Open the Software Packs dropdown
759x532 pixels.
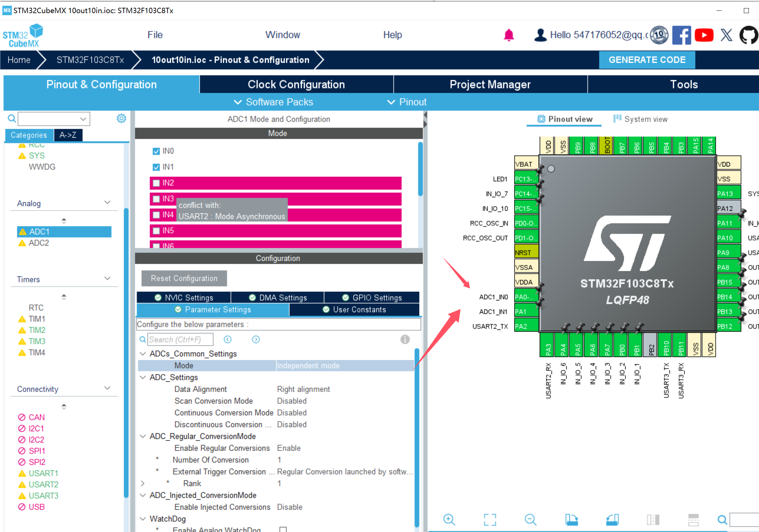pos(274,102)
